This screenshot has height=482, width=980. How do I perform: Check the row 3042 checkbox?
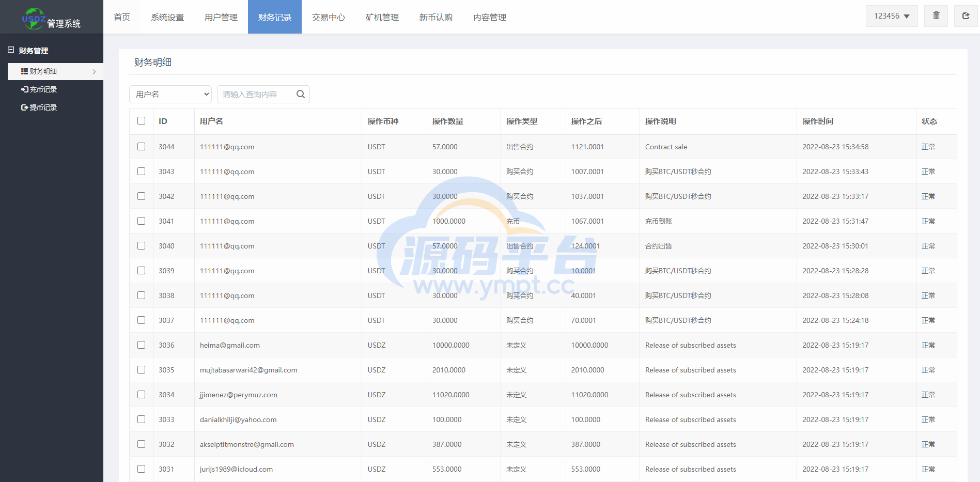click(142, 196)
